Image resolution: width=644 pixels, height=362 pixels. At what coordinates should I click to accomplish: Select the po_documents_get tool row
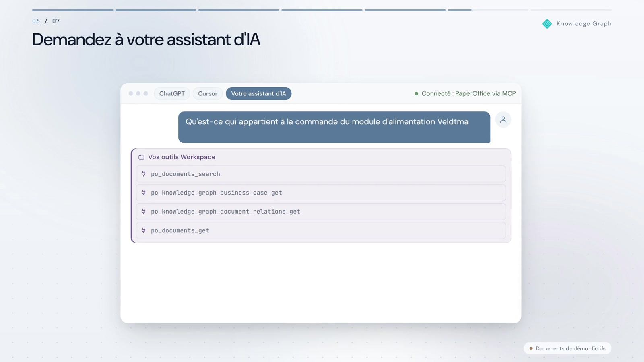point(321,230)
